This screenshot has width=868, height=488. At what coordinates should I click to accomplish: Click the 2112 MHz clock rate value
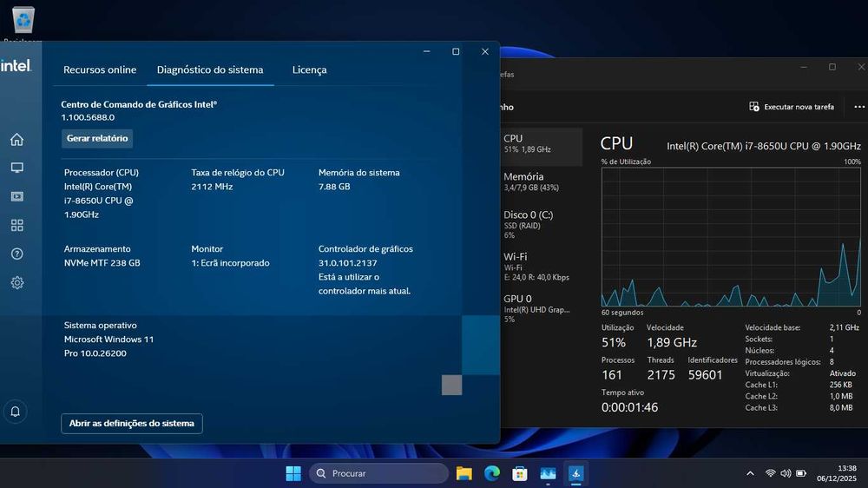pyautogui.click(x=212, y=187)
